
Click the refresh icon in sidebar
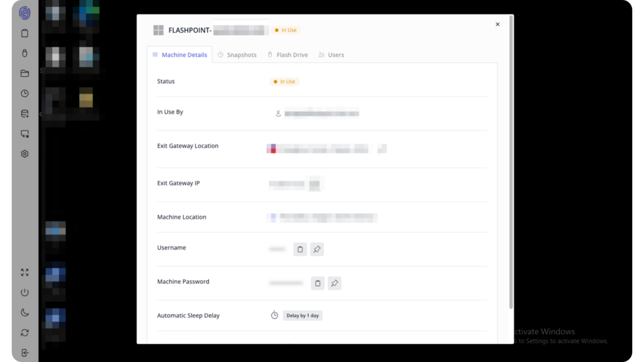click(25, 333)
